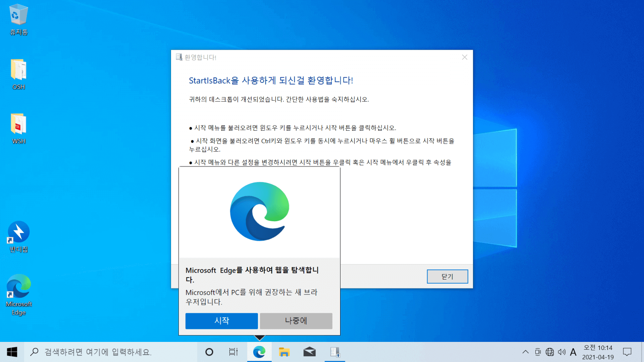Click the StartIsBack welcome heading text
This screenshot has width=644, height=362.
click(271, 80)
